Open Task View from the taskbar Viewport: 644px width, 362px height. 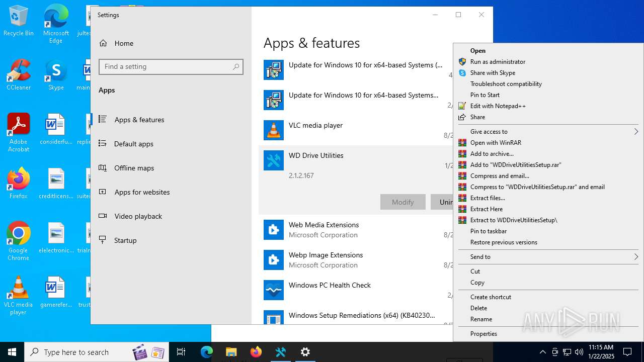181,352
